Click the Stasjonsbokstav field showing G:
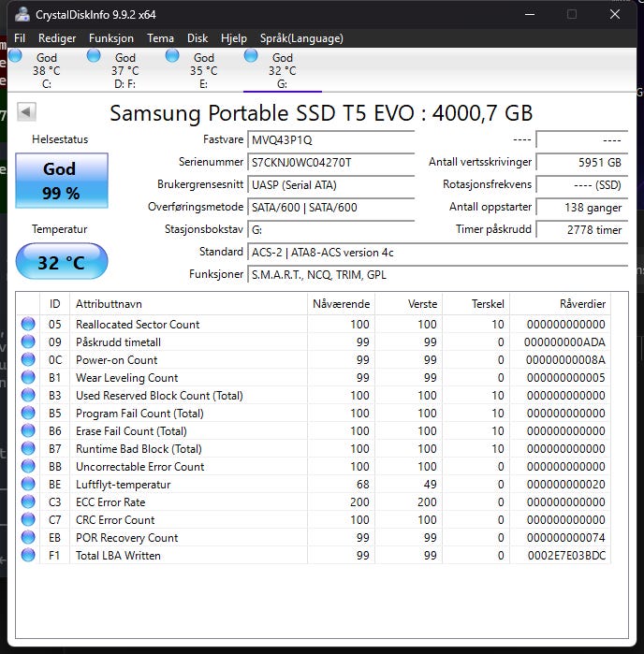This screenshot has width=644, height=654. pos(331,230)
